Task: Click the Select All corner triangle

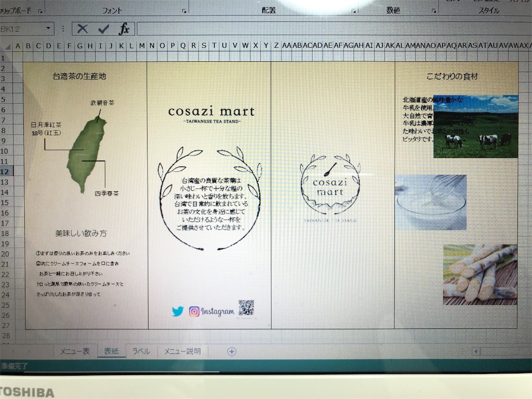Action: pyautogui.click(x=6, y=46)
